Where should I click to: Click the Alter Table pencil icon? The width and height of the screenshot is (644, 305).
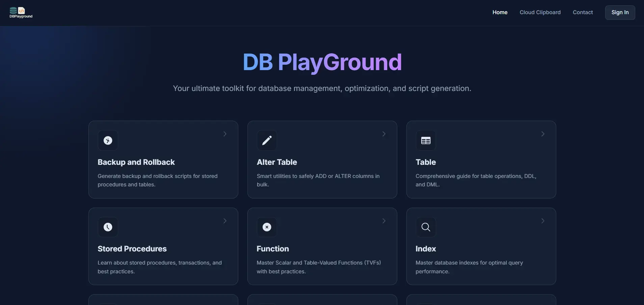(267, 141)
